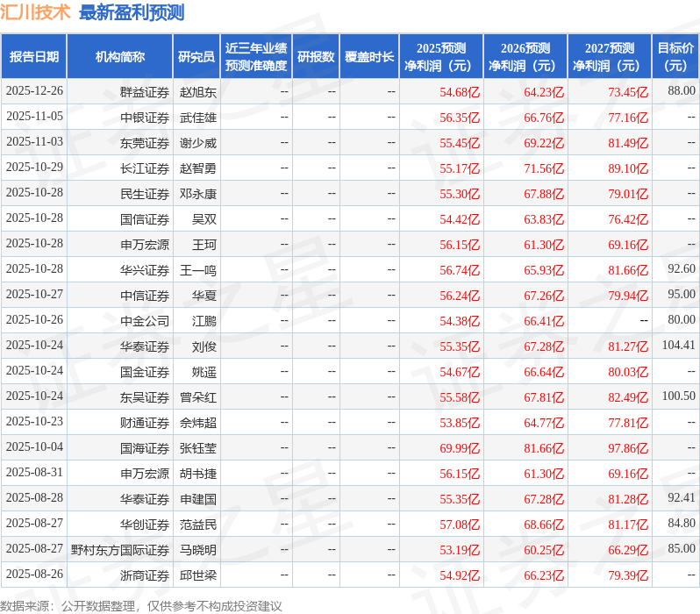
Task: Click the 研报数 column header
Action: pos(316,56)
